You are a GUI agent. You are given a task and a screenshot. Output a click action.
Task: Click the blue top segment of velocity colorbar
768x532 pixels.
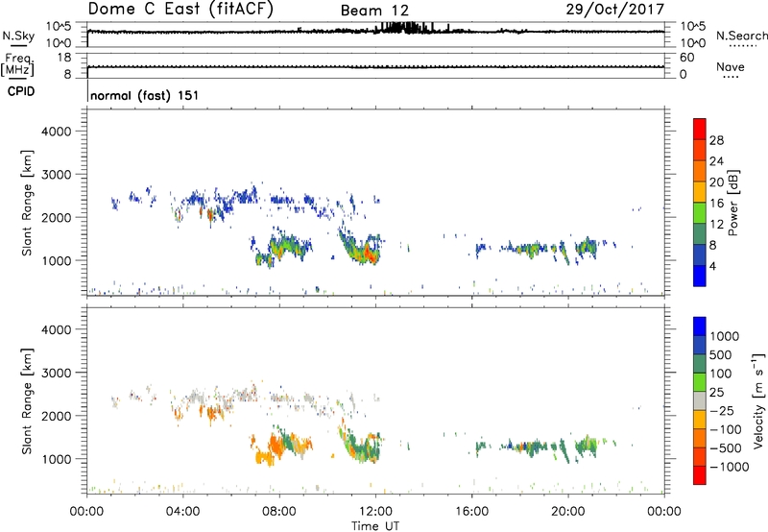click(x=700, y=326)
